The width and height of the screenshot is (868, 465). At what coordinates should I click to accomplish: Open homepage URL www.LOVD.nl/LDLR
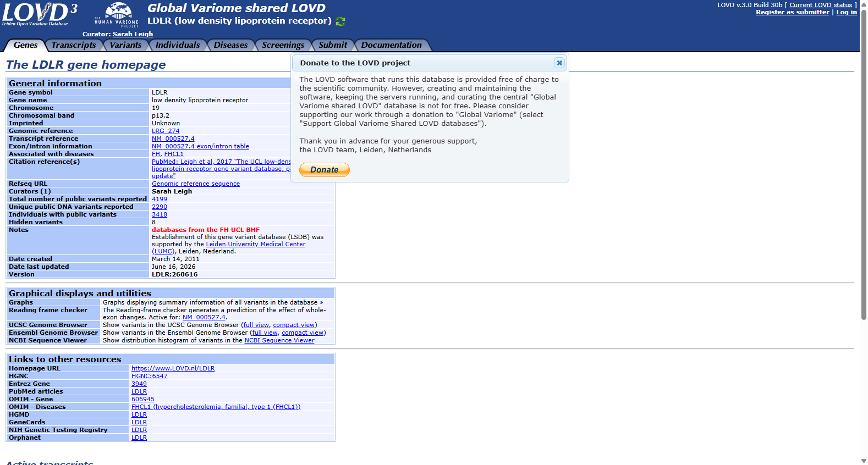click(x=173, y=368)
